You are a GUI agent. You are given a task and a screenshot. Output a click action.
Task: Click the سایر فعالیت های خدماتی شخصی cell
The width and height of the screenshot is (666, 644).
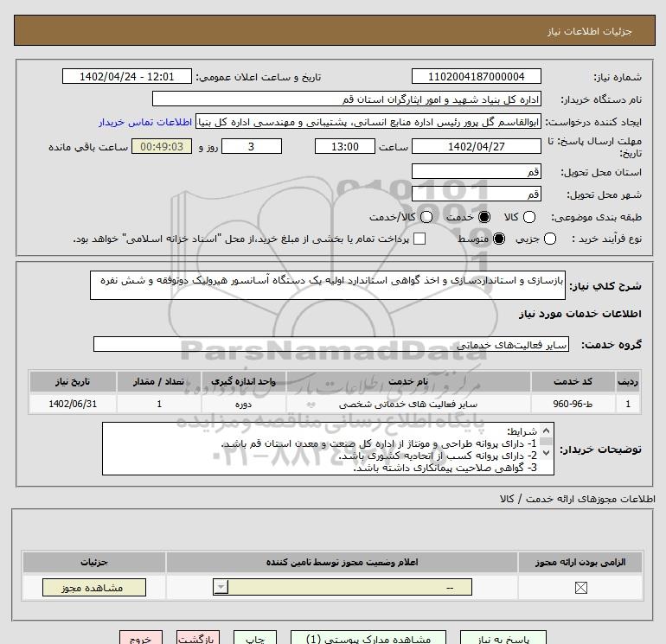coord(408,404)
